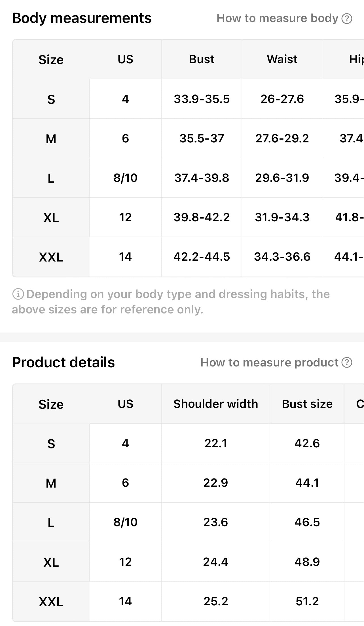Image resolution: width=364 pixels, height=626 pixels.
Task: Tap the S bust value 33.9-35.5
Action: [202, 99]
